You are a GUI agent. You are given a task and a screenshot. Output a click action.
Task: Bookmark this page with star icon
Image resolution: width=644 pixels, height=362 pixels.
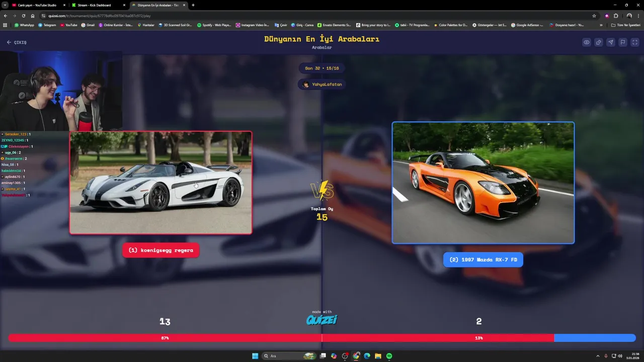coord(594,16)
